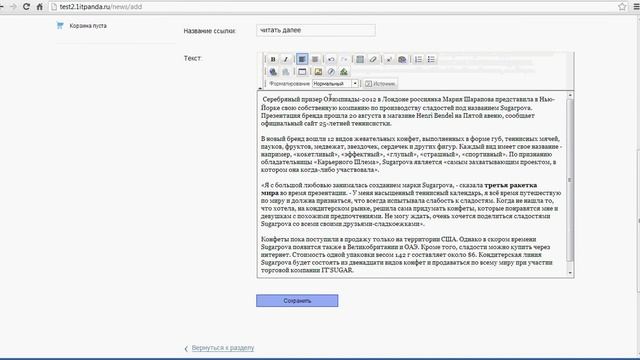640x360 pixels.
Task: Click the 'Корзина пуста' cart text
Action: point(88,26)
